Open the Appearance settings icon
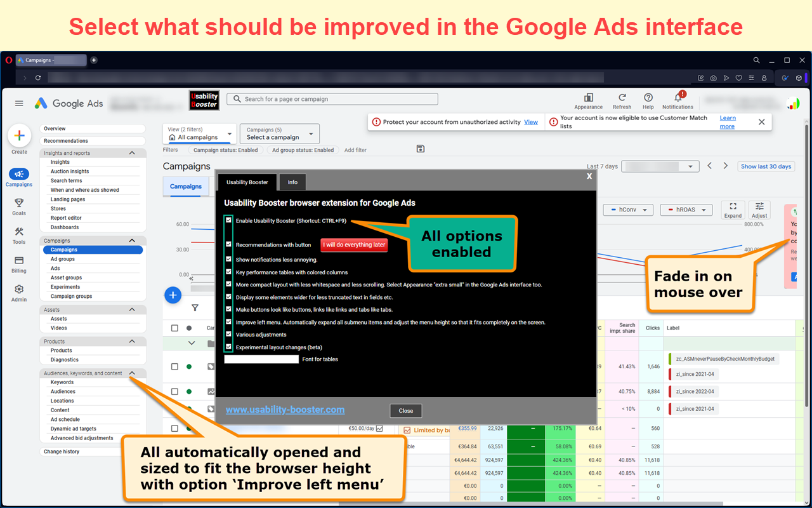Viewport: 812px width, 508px height. [589, 98]
